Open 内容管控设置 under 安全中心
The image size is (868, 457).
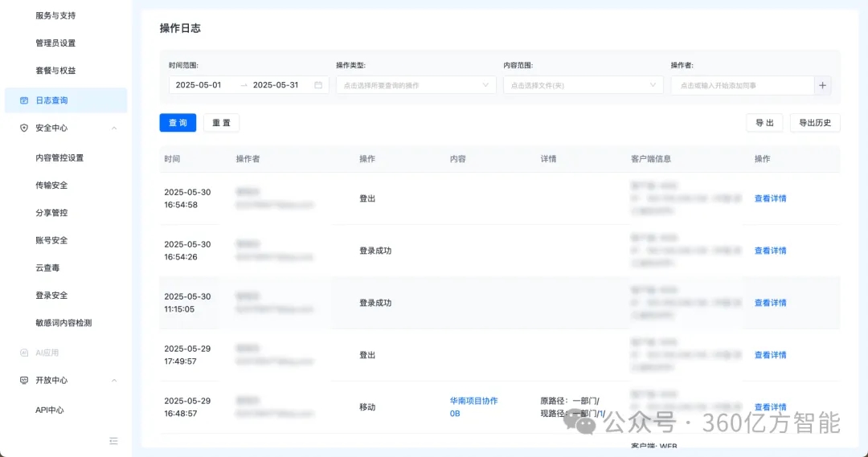click(x=59, y=157)
